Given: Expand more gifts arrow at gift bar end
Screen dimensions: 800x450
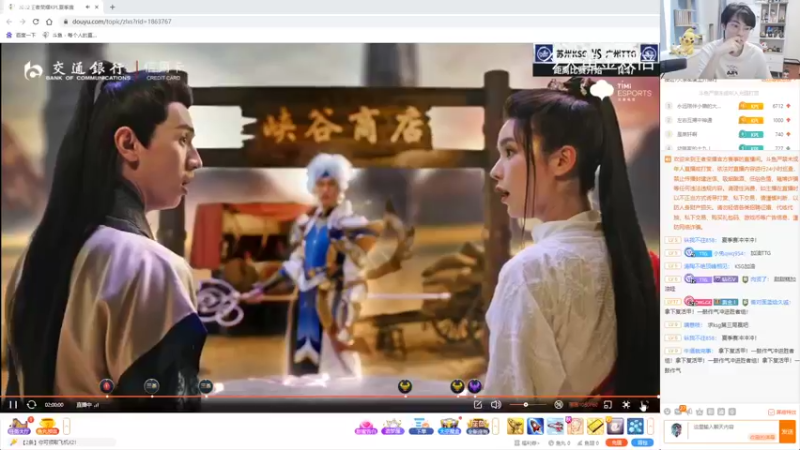Looking at the screenshot, I should click(651, 426).
